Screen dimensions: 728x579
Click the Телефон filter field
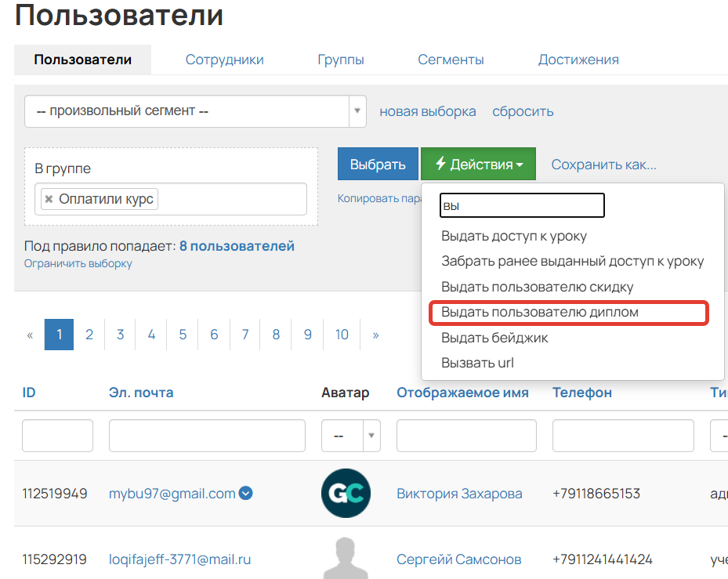pyautogui.click(x=623, y=436)
